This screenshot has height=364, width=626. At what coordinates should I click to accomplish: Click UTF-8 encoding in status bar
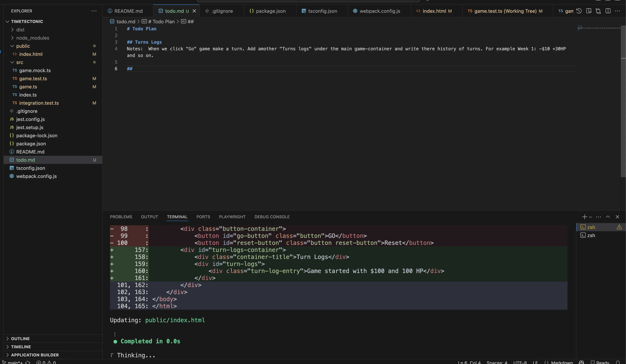click(x=521, y=362)
